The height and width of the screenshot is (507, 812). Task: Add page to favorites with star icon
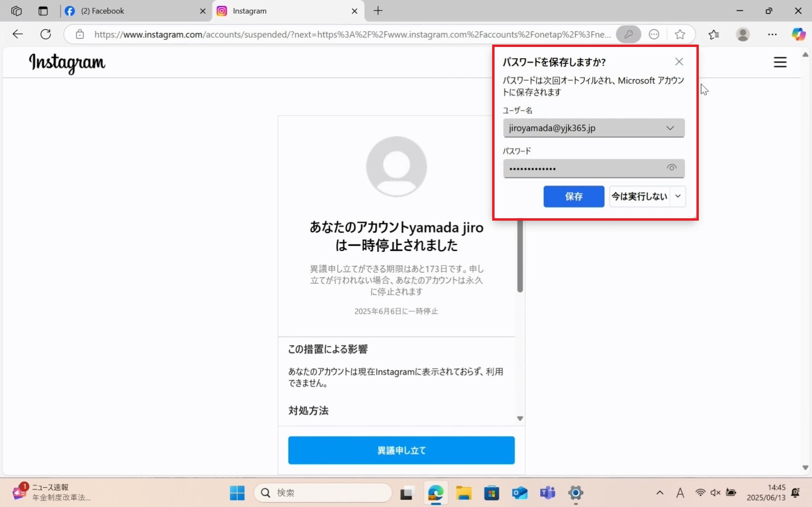coord(680,34)
